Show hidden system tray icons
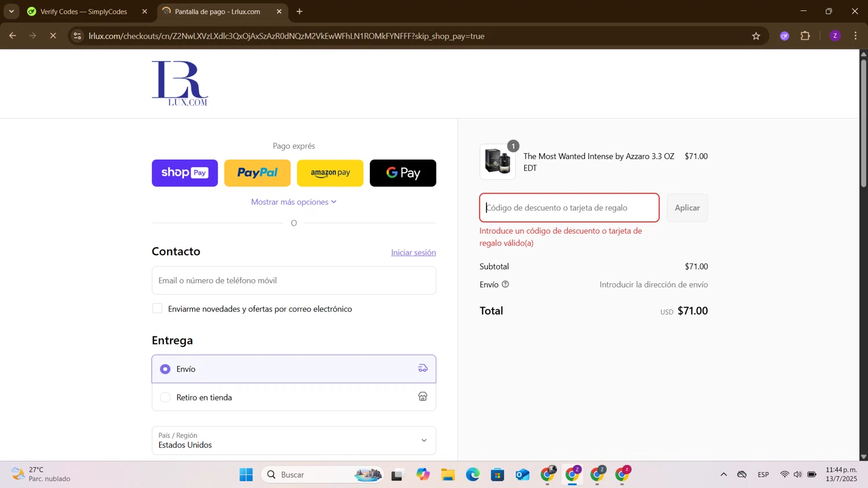868x488 pixels. point(723,475)
